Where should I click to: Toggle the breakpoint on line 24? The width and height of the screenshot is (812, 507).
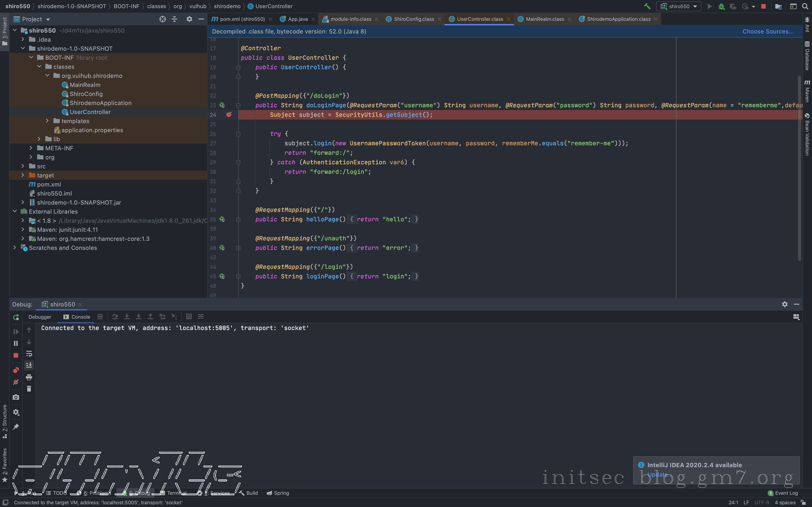[229, 115]
